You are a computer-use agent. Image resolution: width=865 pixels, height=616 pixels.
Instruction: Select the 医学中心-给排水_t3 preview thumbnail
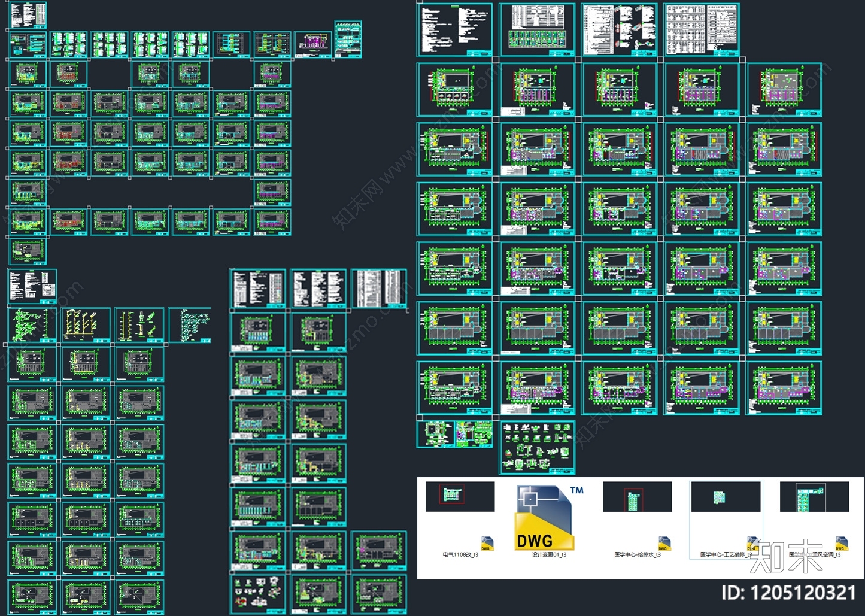point(637,496)
